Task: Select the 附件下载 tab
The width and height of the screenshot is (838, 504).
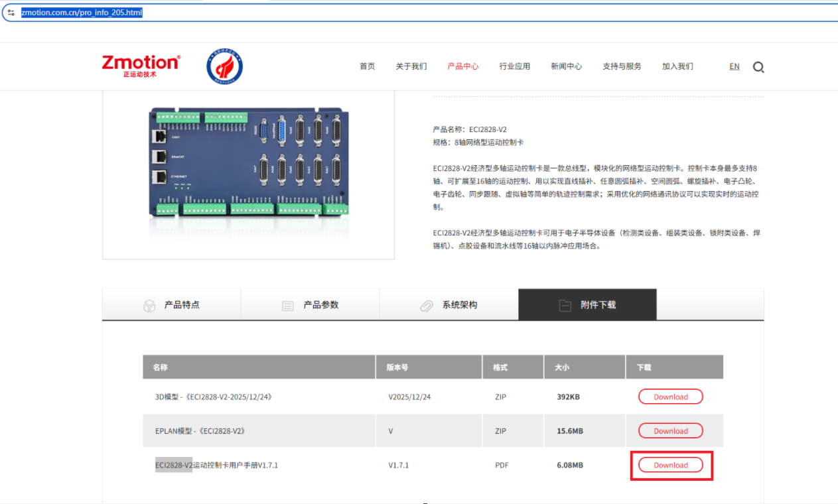Action: pyautogui.click(x=588, y=305)
